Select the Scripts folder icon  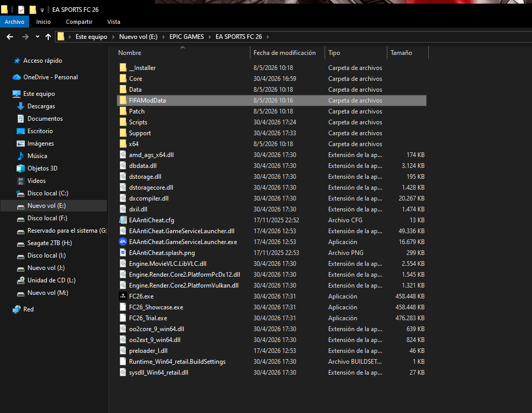(123, 122)
